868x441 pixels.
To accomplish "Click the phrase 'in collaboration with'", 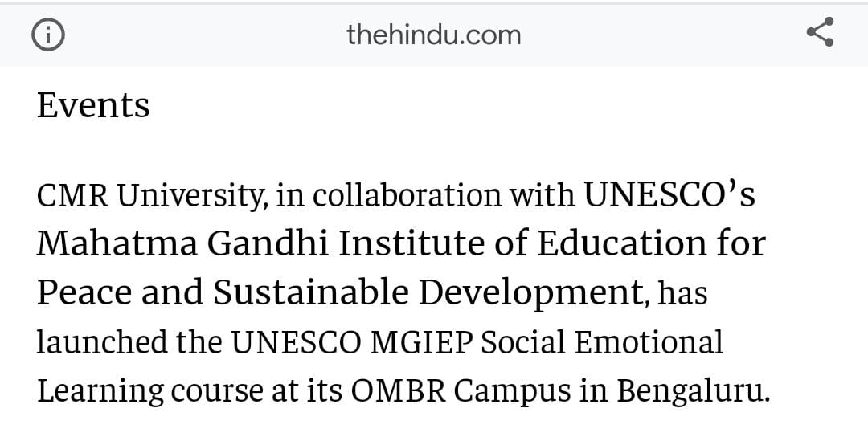I will click(x=424, y=197).
